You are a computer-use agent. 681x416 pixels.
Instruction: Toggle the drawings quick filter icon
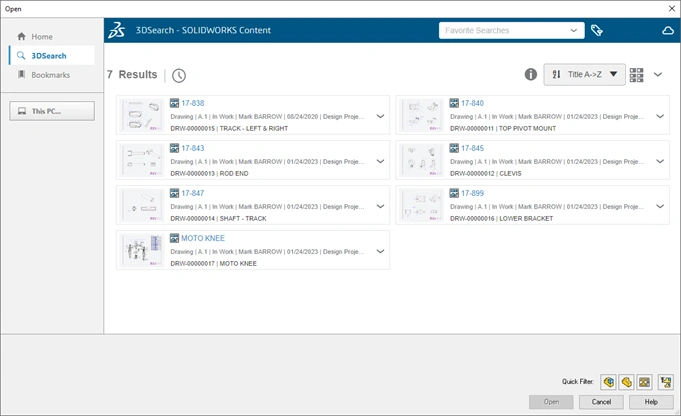[x=645, y=382]
